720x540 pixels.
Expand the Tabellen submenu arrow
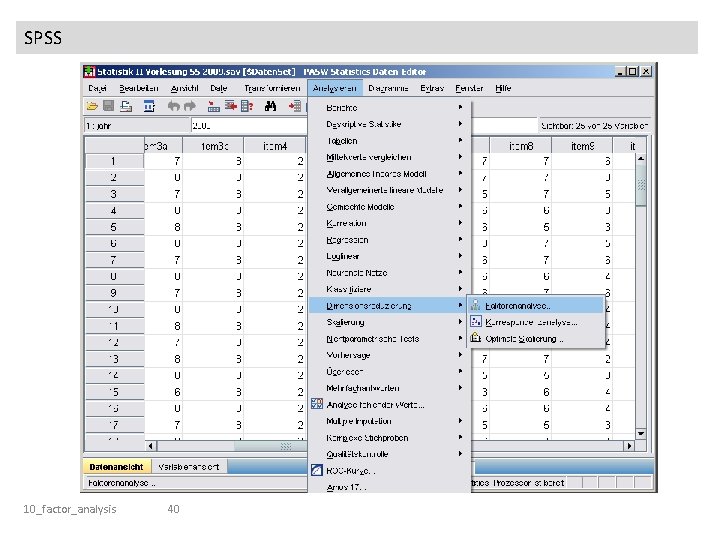460,141
